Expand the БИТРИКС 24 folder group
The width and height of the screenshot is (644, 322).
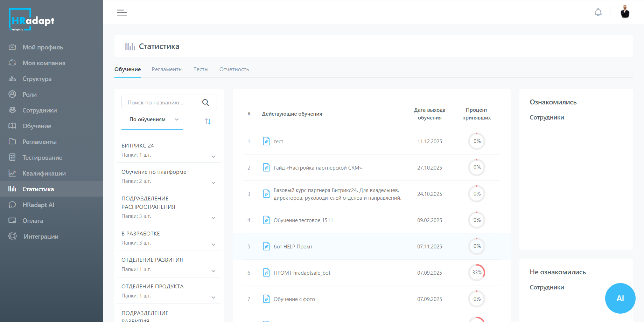(213, 156)
